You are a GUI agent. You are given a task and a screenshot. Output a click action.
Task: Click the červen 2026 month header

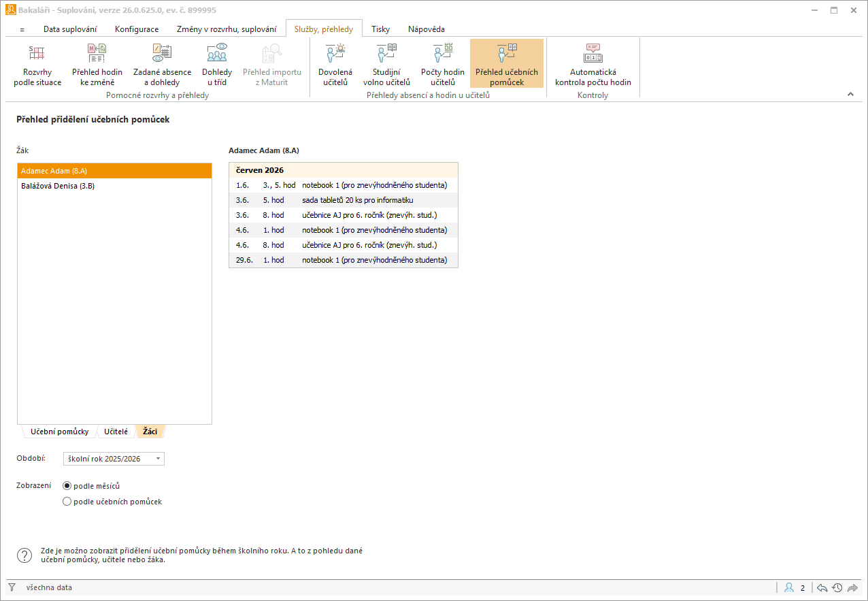(x=344, y=170)
